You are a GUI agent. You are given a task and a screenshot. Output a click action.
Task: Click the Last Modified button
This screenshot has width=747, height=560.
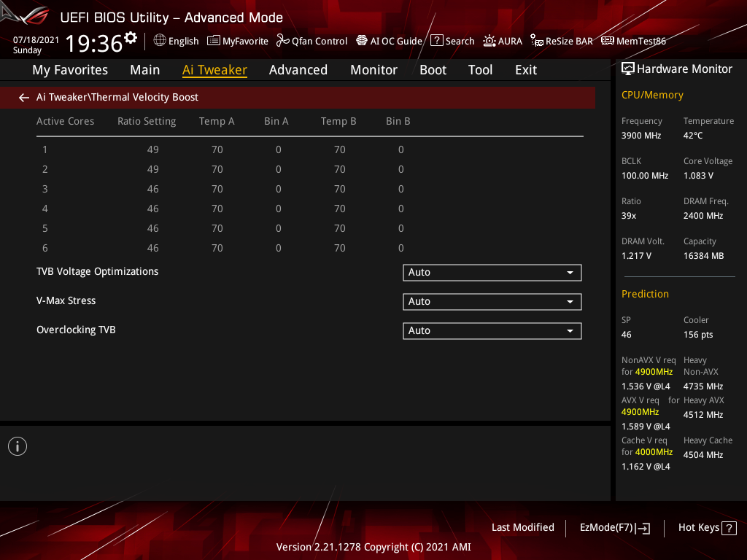(522, 527)
